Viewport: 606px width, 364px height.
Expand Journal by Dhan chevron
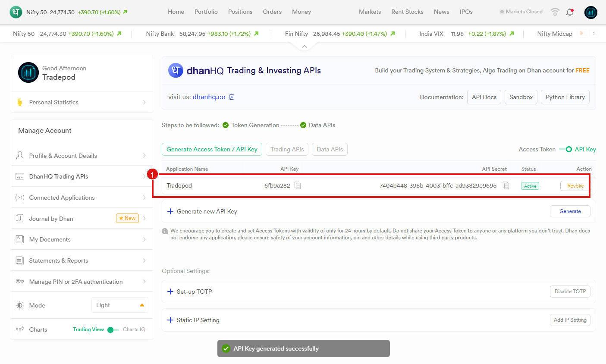tap(144, 218)
